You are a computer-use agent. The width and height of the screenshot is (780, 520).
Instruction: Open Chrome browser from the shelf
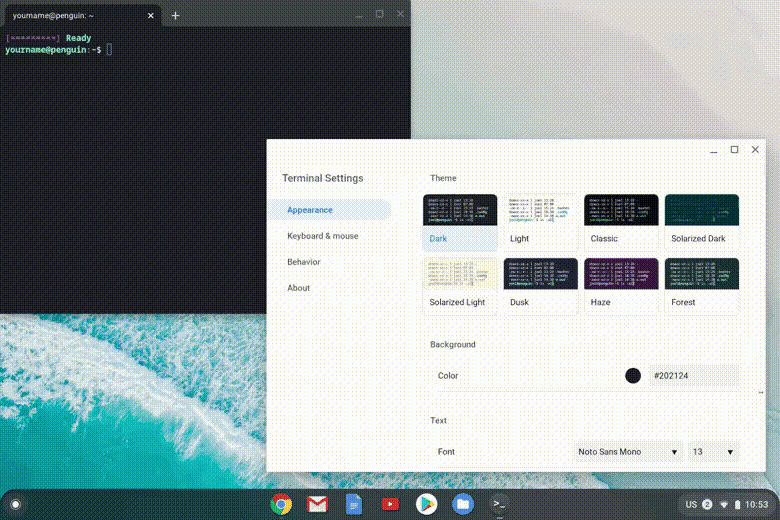(281, 504)
